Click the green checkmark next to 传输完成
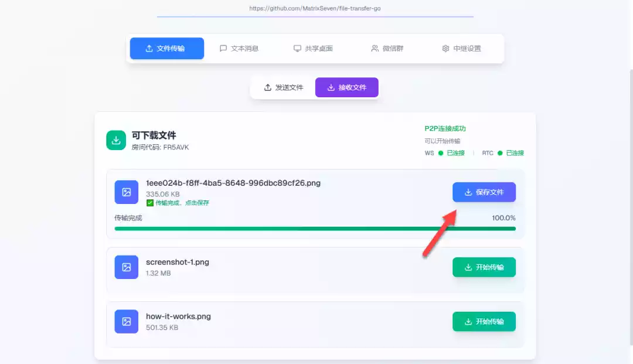Image resolution: width=633 pixels, height=364 pixels. pos(150,203)
